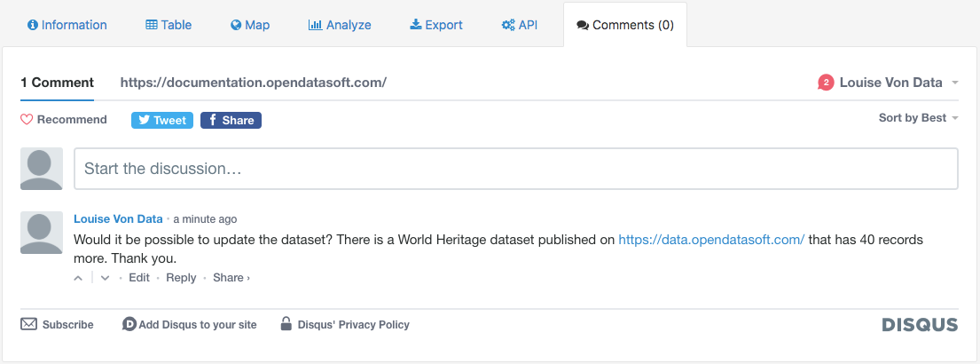Open the data.opendatasoft.com link in comment

pyautogui.click(x=711, y=240)
